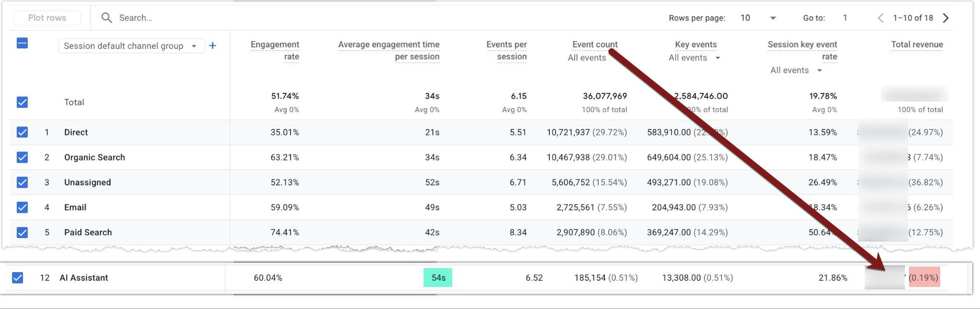Sort by Total revenue column header
The width and height of the screenshot is (980, 309).
917,45
